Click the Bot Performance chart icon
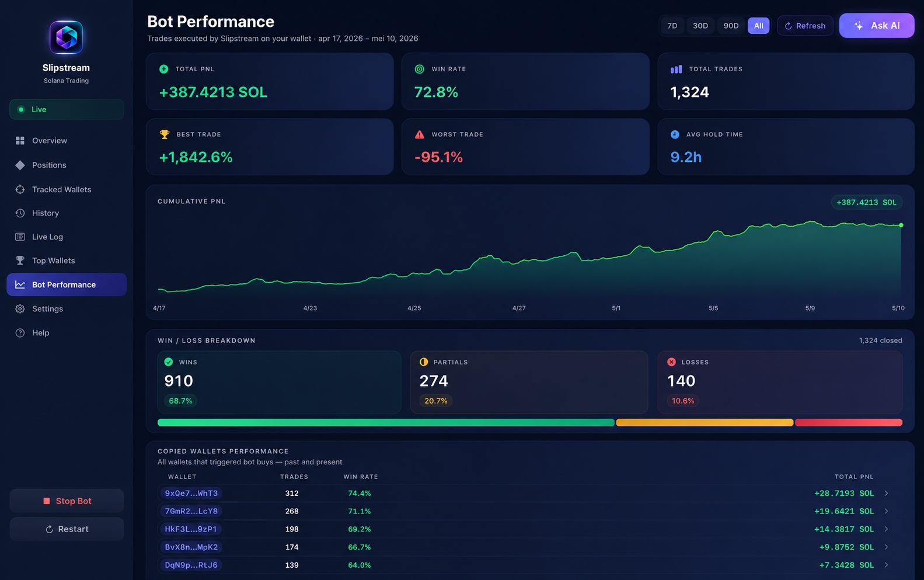This screenshot has width=924, height=580. pos(20,284)
